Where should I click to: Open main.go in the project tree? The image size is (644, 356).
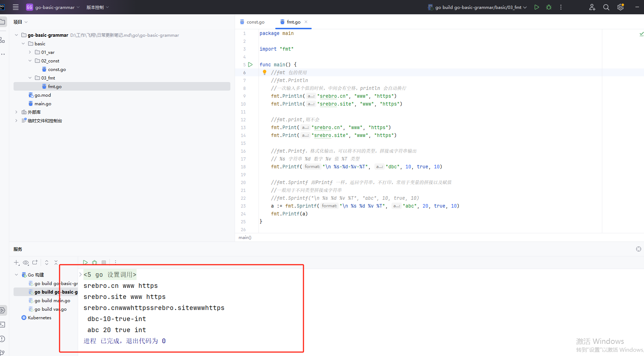pos(43,103)
